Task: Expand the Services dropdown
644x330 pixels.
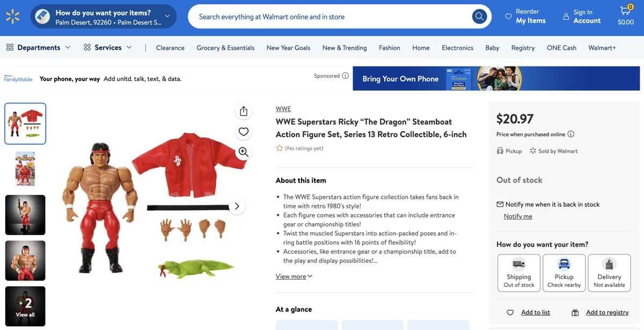Action: pyautogui.click(x=107, y=47)
